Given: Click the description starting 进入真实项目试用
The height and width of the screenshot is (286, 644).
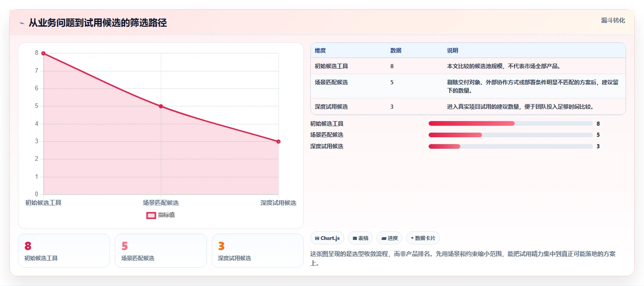Looking at the screenshot, I should [520, 107].
